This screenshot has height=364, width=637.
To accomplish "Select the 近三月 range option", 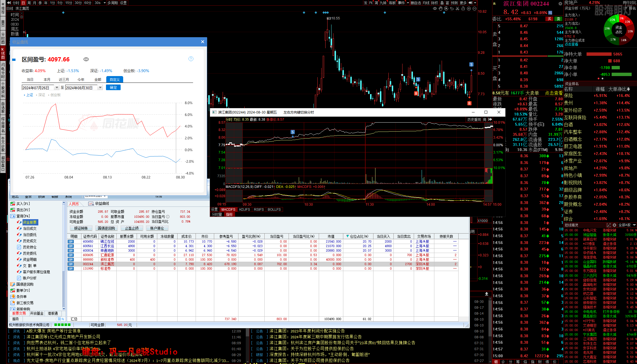I will (x=64, y=80).
